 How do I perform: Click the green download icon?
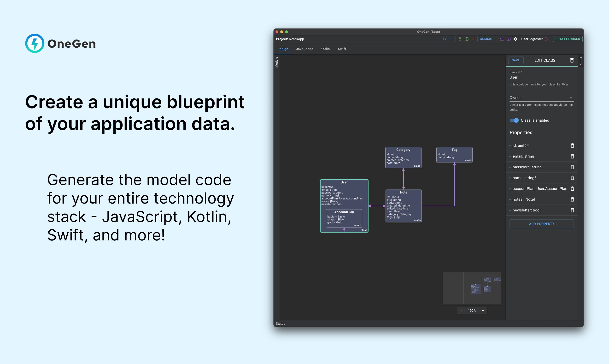tap(460, 39)
